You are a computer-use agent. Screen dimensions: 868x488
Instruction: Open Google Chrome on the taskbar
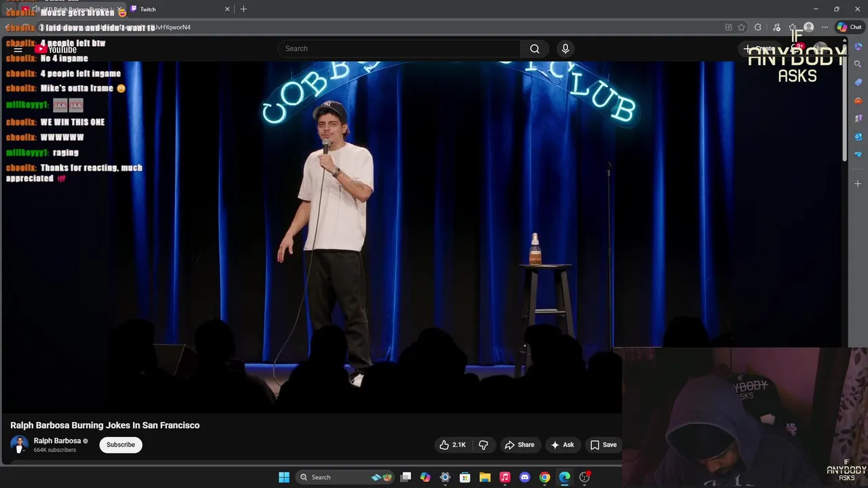(x=545, y=477)
